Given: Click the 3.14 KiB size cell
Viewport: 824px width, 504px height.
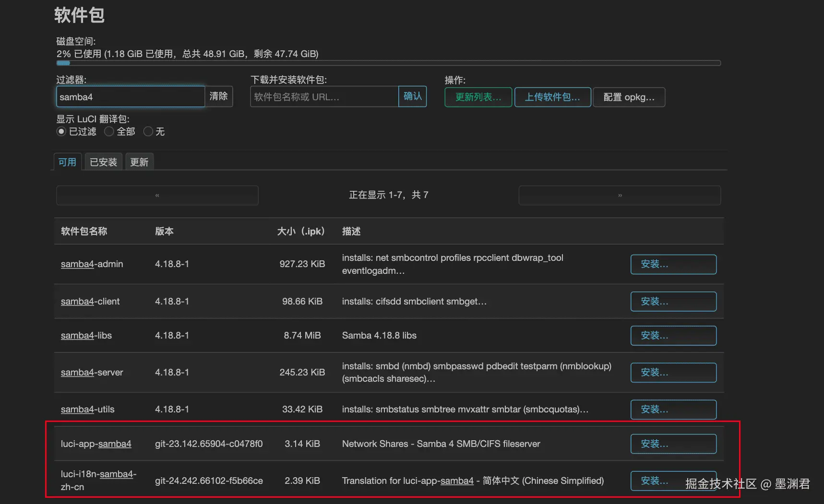Looking at the screenshot, I should [302, 444].
